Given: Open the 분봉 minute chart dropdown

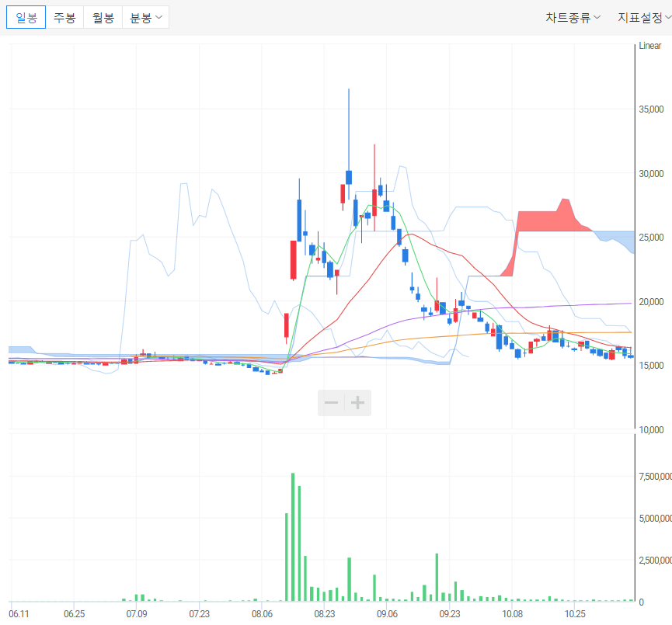Looking at the screenshot, I should coord(146,18).
